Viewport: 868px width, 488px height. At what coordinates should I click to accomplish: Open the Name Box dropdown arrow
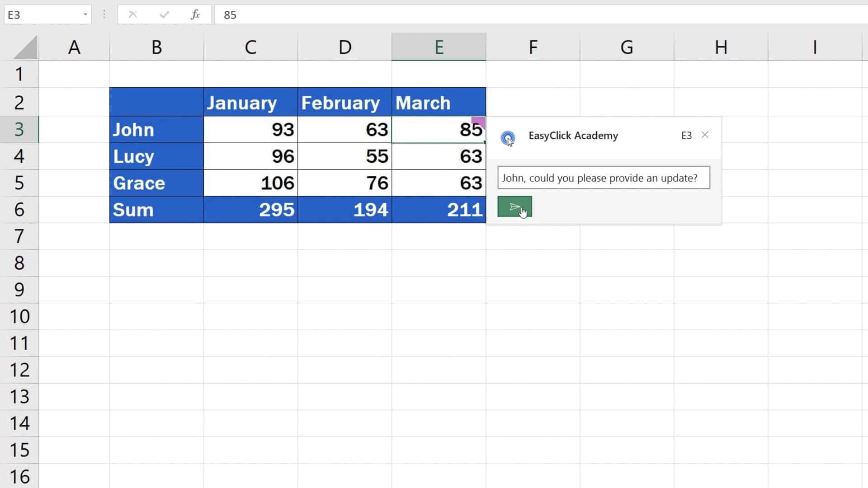[x=84, y=14]
